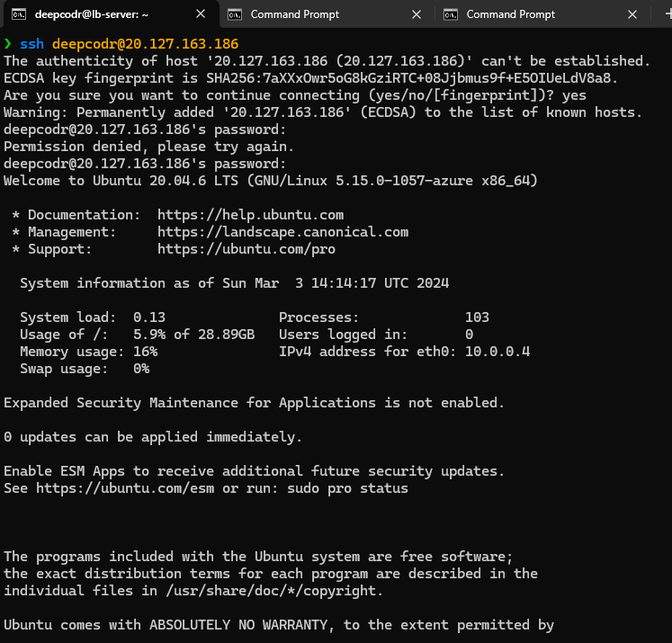Close the middle Command Prompt tab
The image size is (672, 643).
417,14
